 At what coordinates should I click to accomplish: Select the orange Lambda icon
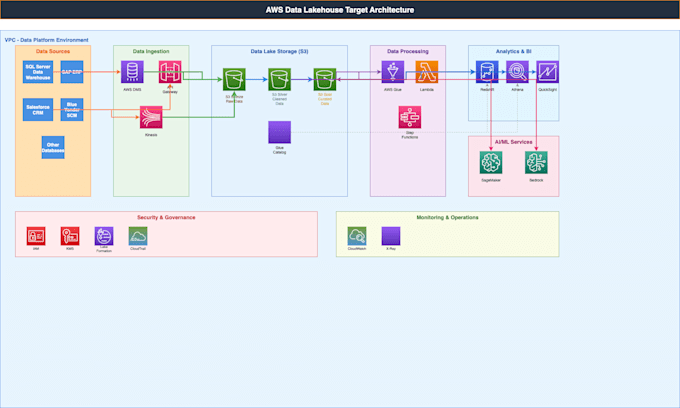coord(427,72)
